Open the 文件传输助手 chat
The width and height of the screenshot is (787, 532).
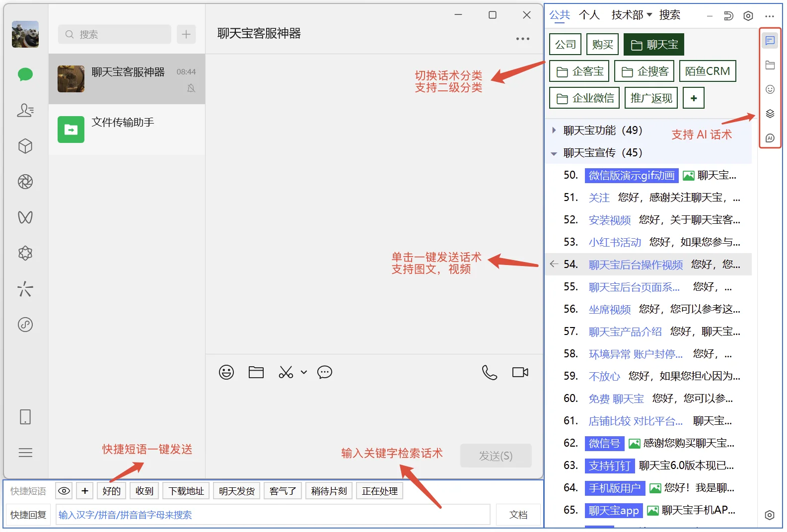click(127, 130)
